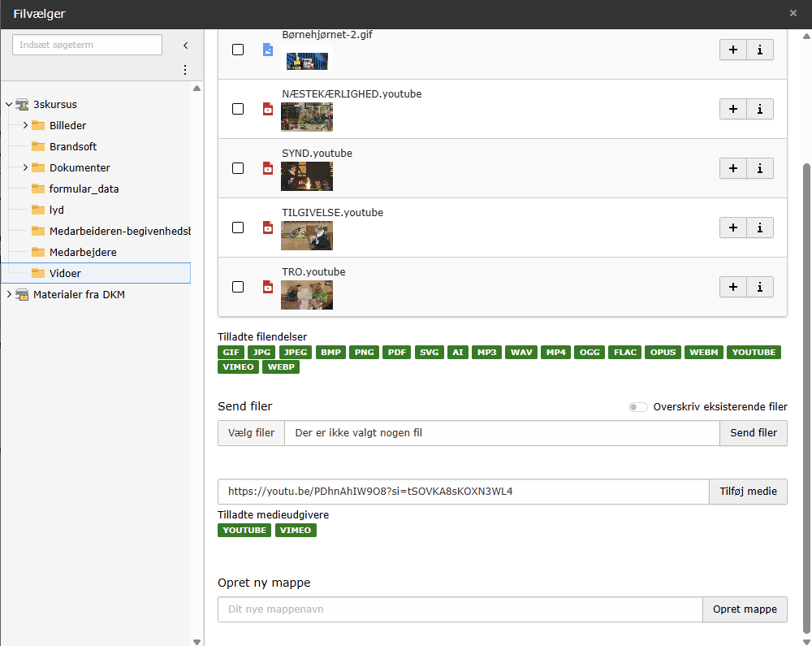
Task: Click the plus icon for TRO.youtube
Action: tap(732, 287)
